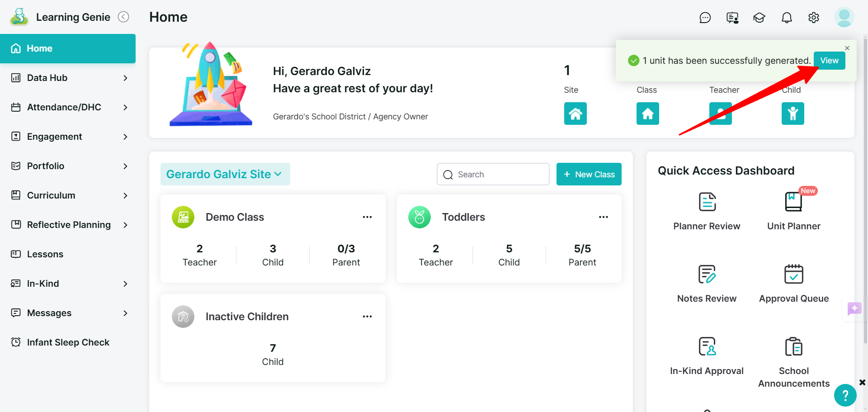Viewport: 868px width, 412px height.
Task: Click the Child figure stat icon
Action: 793,114
